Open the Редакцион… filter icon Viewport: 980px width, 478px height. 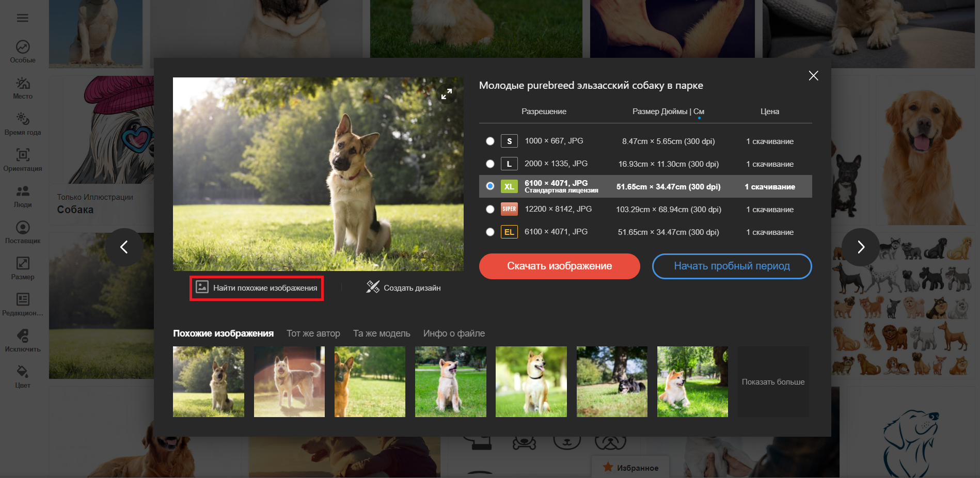point(23,299)
